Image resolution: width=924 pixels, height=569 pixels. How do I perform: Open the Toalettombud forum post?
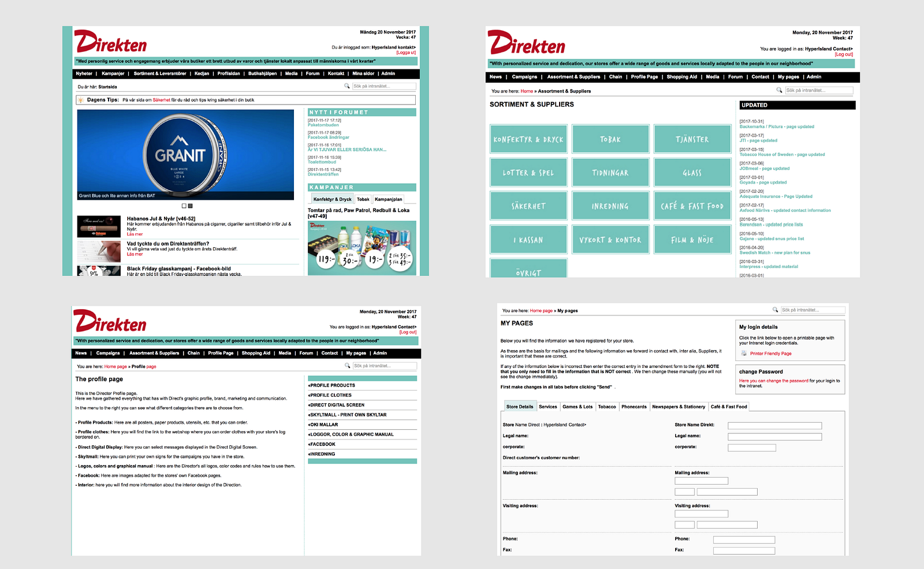(x=322, y=162)
